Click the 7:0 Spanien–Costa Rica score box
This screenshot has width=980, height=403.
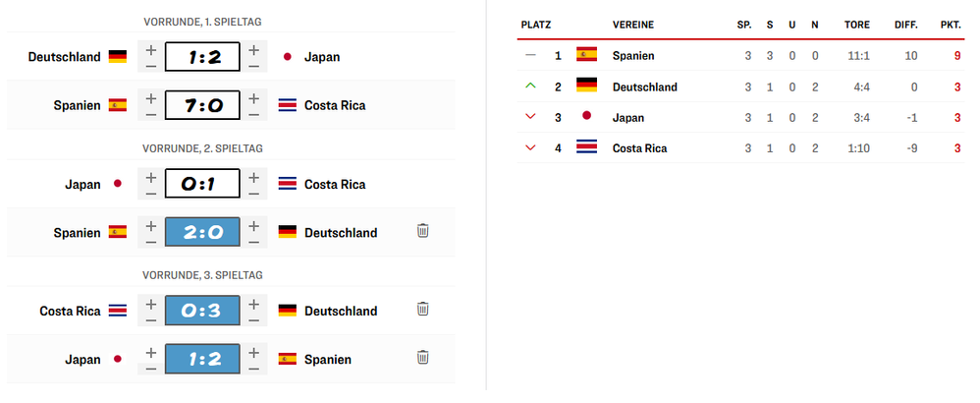(202, 104)
